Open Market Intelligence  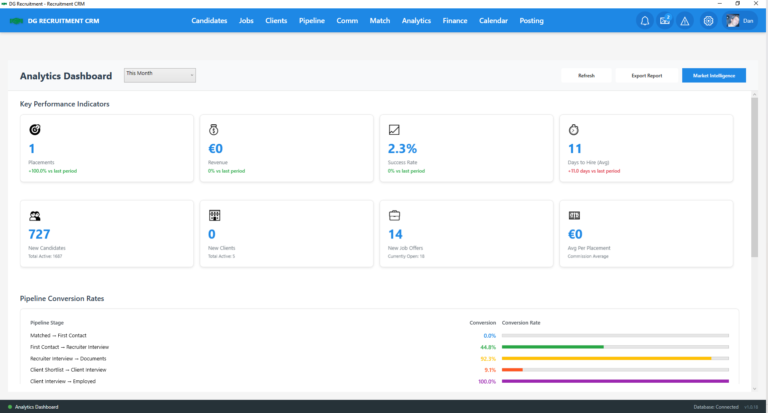coord(713,75)
